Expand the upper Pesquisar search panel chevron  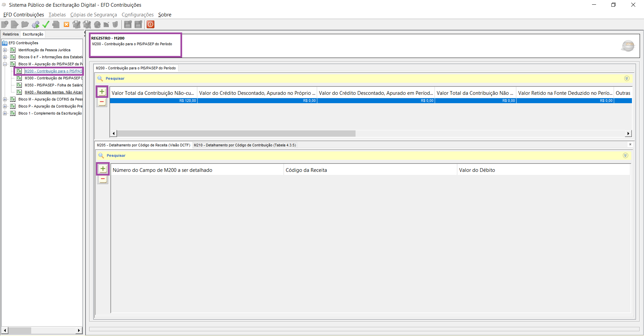tap(627, 78)
